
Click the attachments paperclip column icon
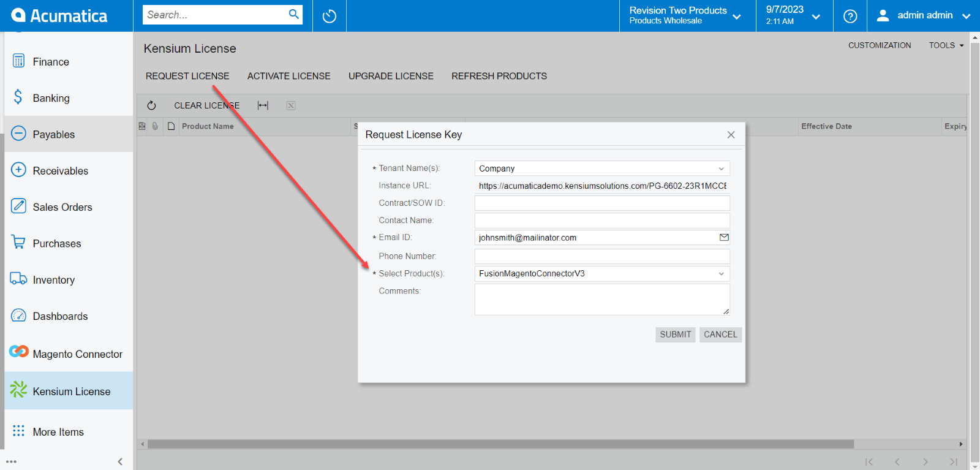coord(156,126)
